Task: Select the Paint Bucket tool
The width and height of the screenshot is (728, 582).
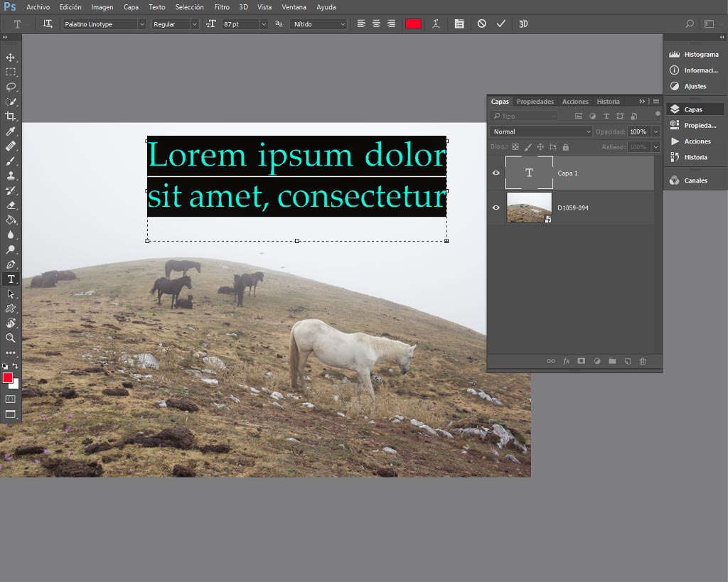Action: tap(10, 220)
